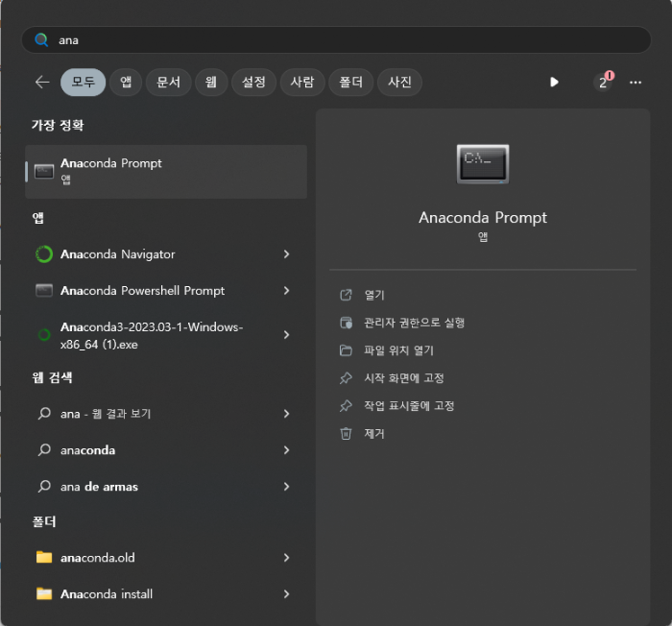Switch to the 사람 filter tab
This screenshot has height=626, width=672.
pyautogui.click(x=302, y=82)
